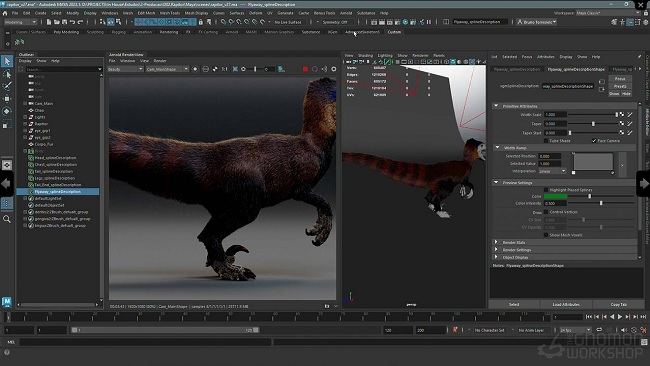Open the Beauty AOV dropdown in RenderView
This screenshot has width=650, height=366.
[x=125, y=69]
